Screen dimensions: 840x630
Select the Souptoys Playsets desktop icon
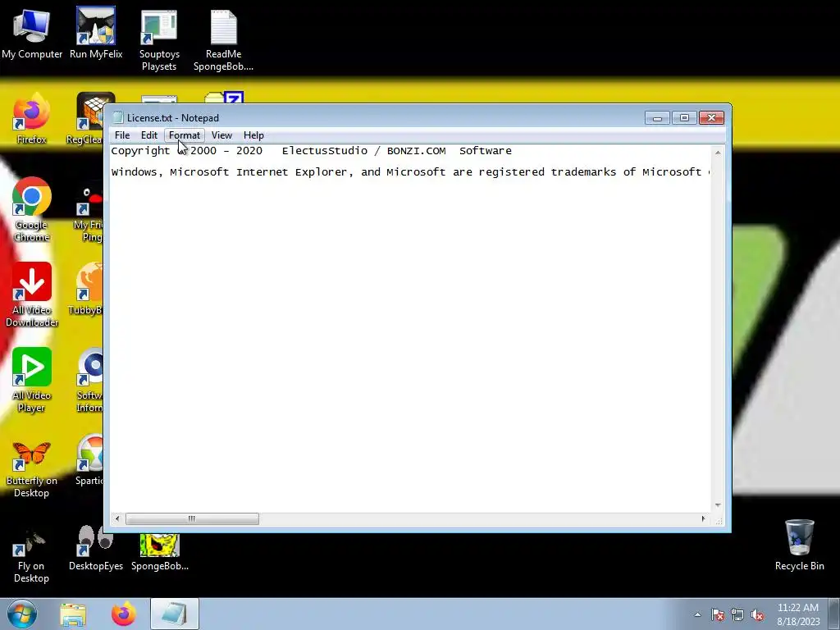coord(159,40)
